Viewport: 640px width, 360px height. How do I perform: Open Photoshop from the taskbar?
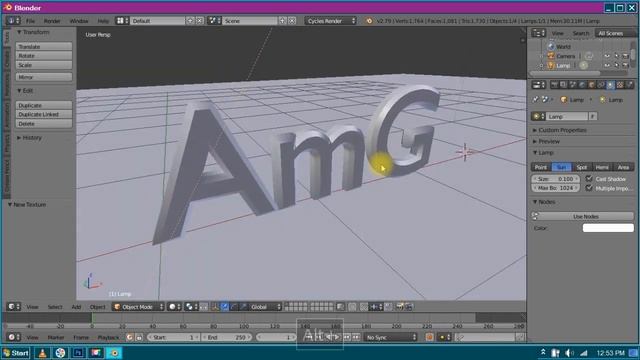[78, 353]
